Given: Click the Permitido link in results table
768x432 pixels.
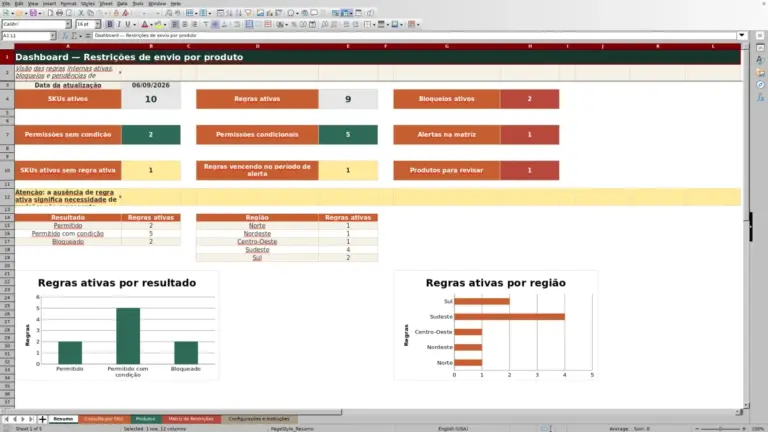Looking at the screenshot, I should 68,226.
